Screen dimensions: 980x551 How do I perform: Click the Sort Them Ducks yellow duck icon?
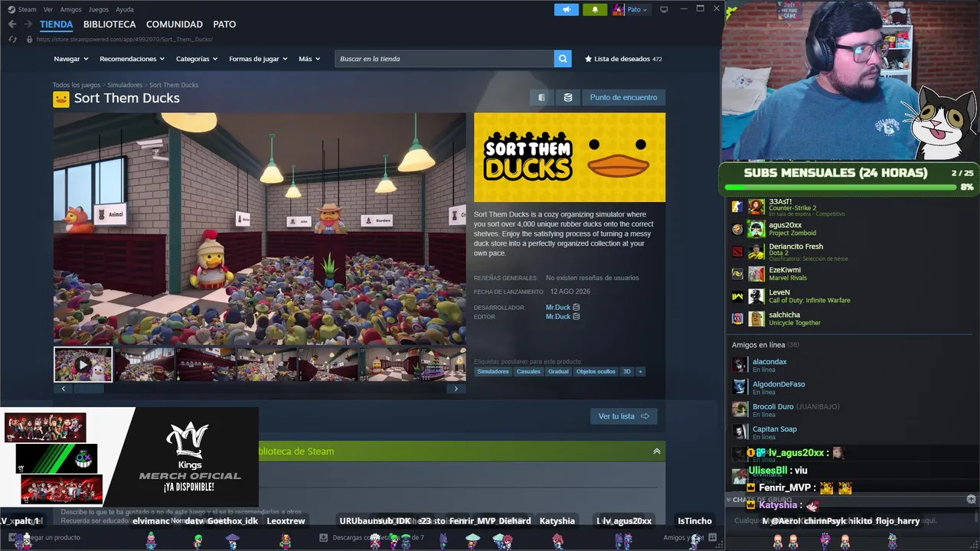pos(60,99)
